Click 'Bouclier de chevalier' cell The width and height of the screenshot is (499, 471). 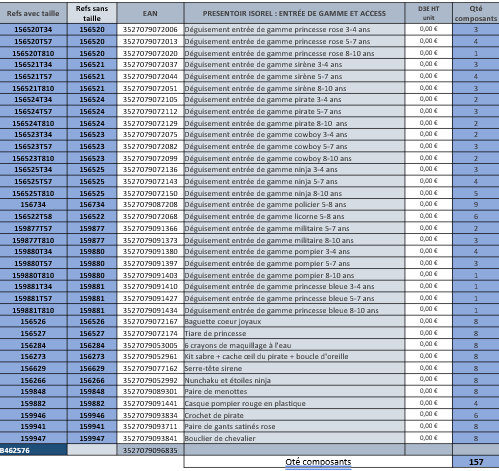[294, 438]
